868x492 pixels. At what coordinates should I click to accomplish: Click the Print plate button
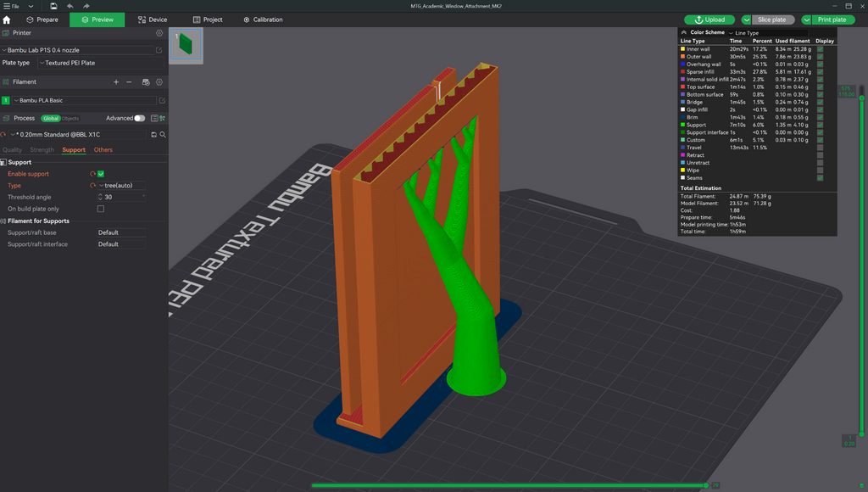tap(832, 20)
